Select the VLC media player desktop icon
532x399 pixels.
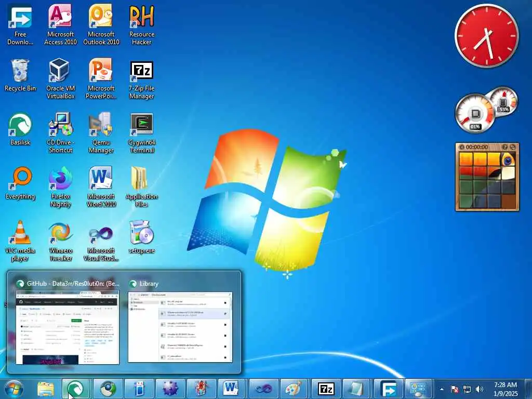tap(20, 241)
